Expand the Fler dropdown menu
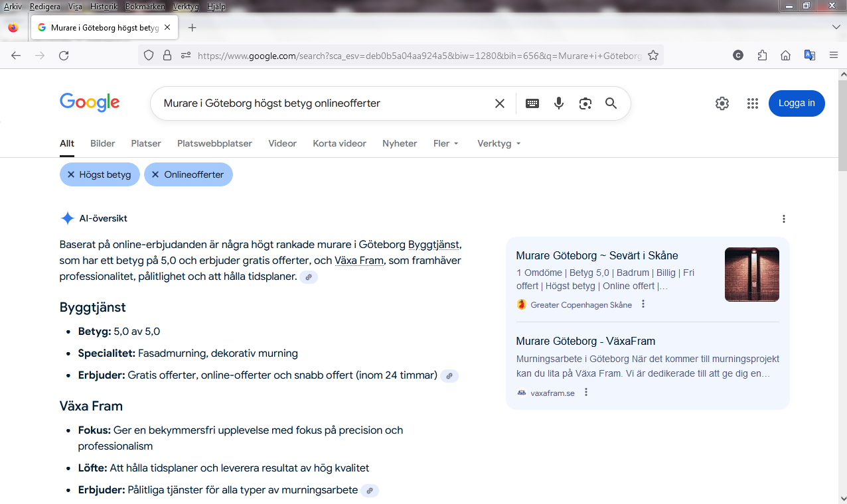This screenshot has width=847, height=504. coord(446,143)
